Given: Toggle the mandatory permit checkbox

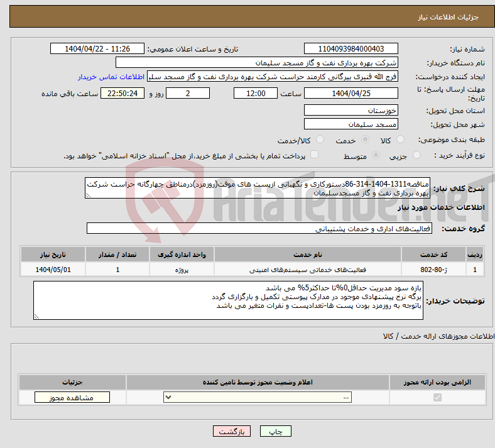Looking at the screenshot, I should (x=437, y=397).
